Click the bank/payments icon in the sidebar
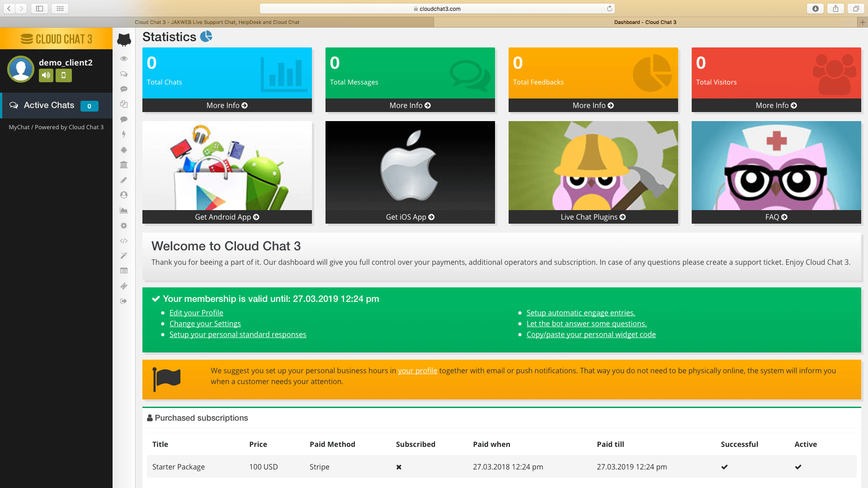868x488 pixels. 124,164
